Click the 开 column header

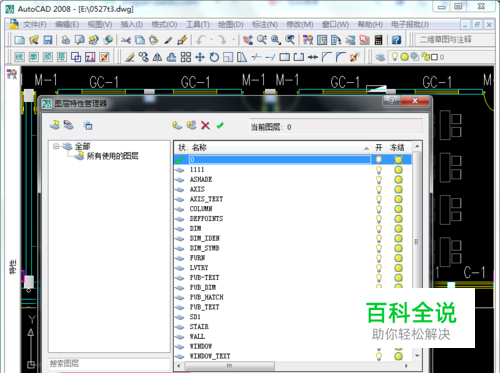click(379, 148)
